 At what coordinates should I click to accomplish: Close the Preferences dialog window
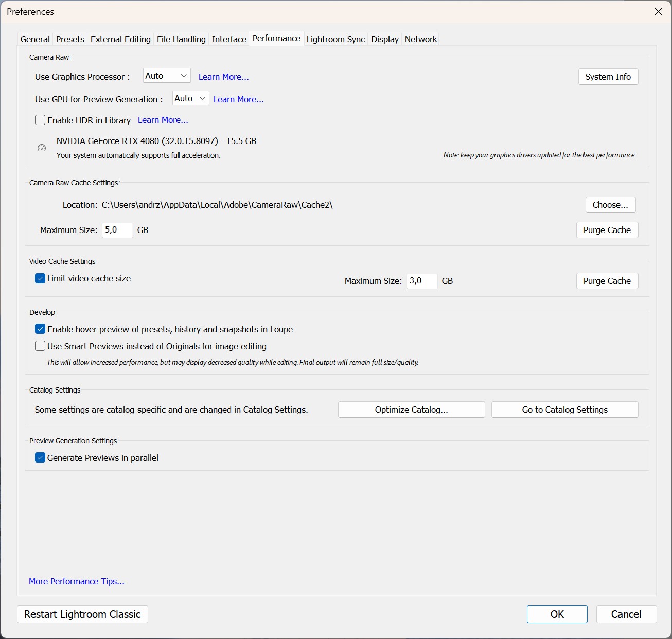[658, 12]
